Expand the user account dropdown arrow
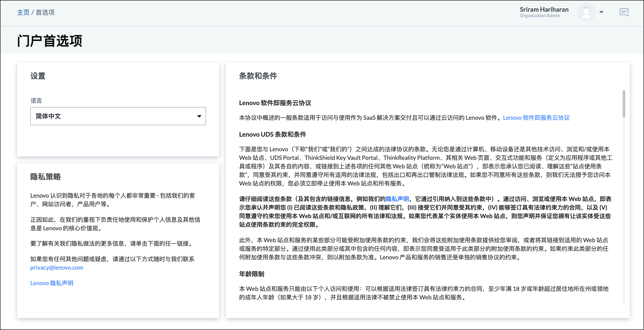 coord(602,12)
